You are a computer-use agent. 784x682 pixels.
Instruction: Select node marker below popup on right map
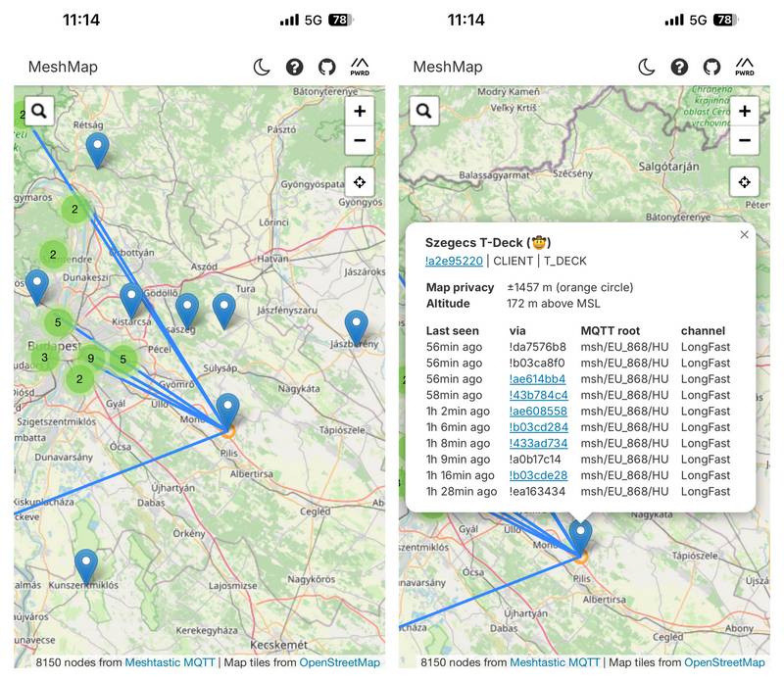pyautogui.click(x=580, y=537)
